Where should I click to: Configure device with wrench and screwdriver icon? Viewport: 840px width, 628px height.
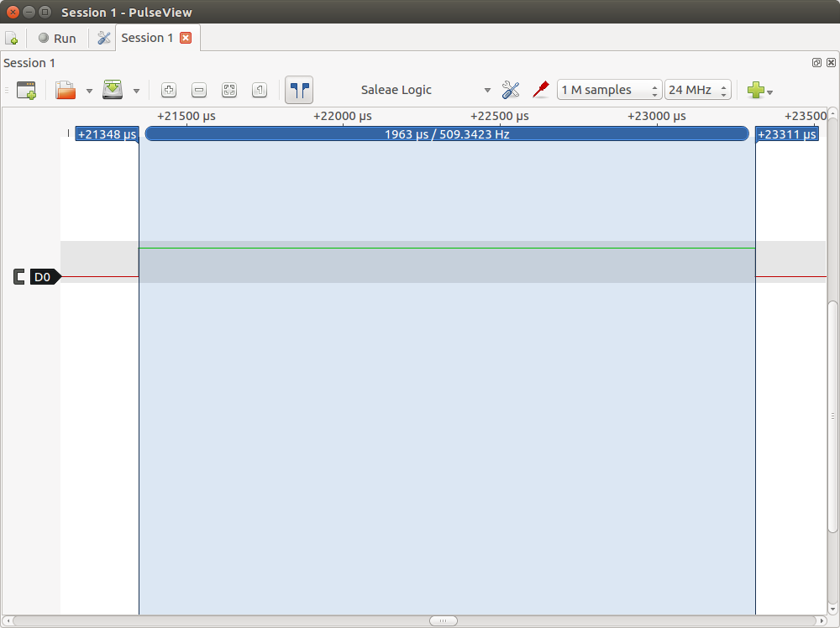(511, 90)
